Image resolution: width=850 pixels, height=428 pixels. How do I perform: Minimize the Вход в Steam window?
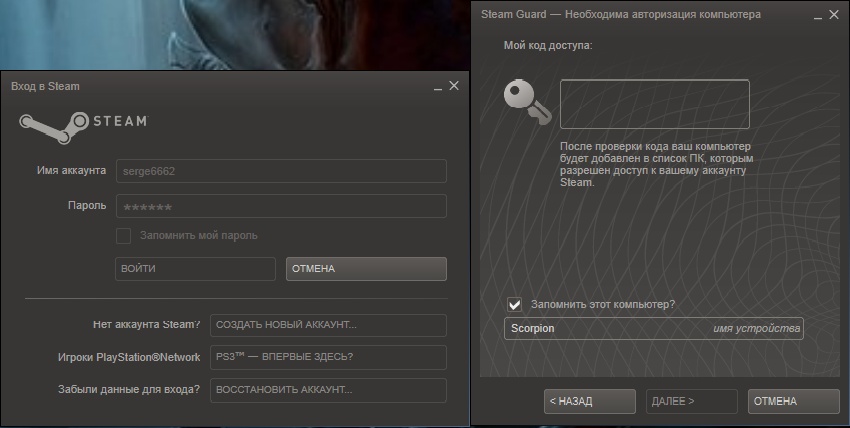click(438, 87)
